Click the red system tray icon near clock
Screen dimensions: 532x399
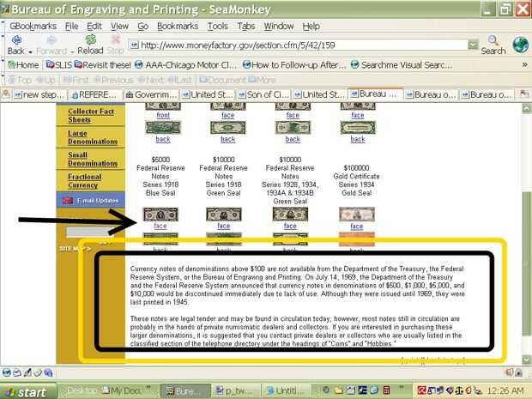[x=421, y=390]
